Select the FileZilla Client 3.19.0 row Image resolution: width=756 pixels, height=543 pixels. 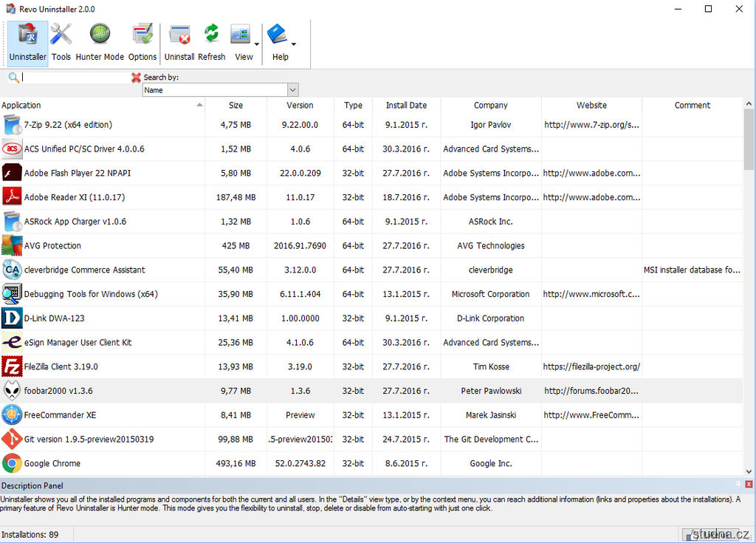point(61,366)
